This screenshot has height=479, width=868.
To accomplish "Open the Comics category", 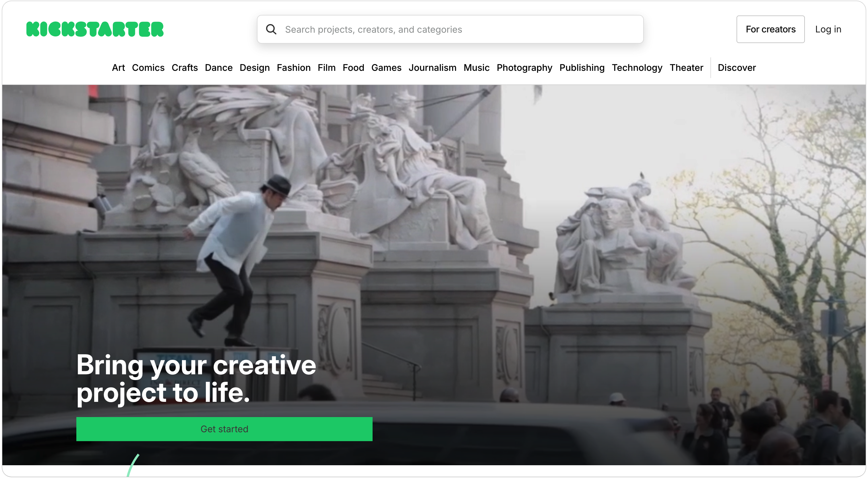I will (x=148, y=68).
